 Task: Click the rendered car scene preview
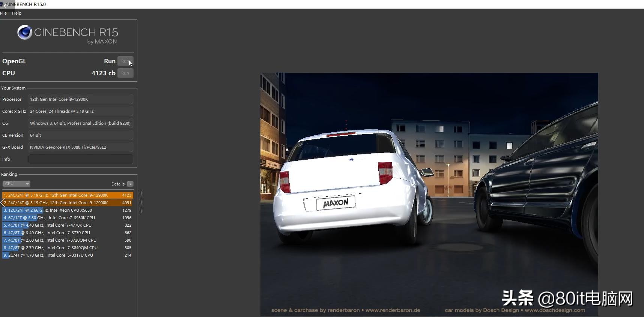click(x=429, y=194)
